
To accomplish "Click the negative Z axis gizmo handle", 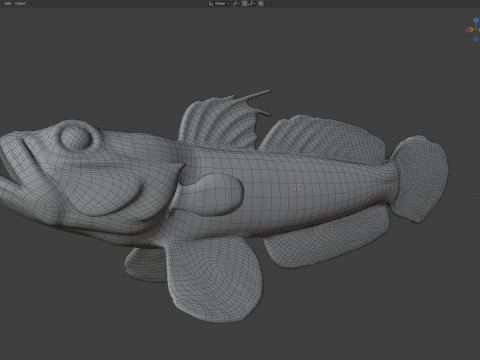I will (x=476, y=39).
